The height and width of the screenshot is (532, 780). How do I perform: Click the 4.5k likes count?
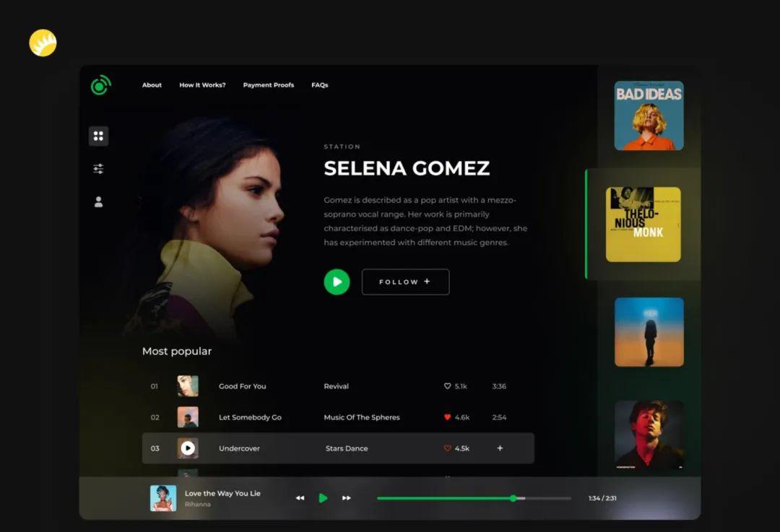point(462,448)
